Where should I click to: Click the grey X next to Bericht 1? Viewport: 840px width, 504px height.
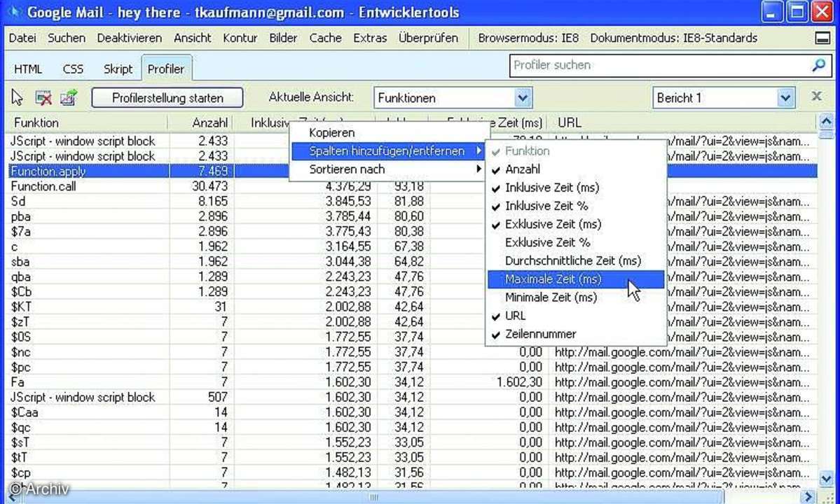coord(816,97)
